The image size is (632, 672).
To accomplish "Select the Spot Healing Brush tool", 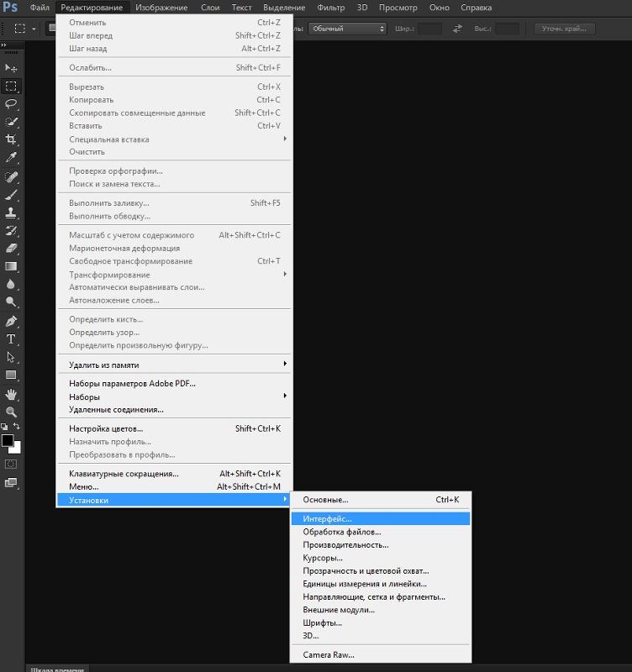I will click(x=11, y=176).
